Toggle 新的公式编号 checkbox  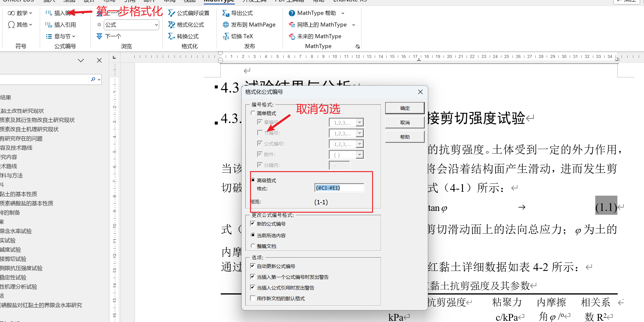[x=253, y=223]
